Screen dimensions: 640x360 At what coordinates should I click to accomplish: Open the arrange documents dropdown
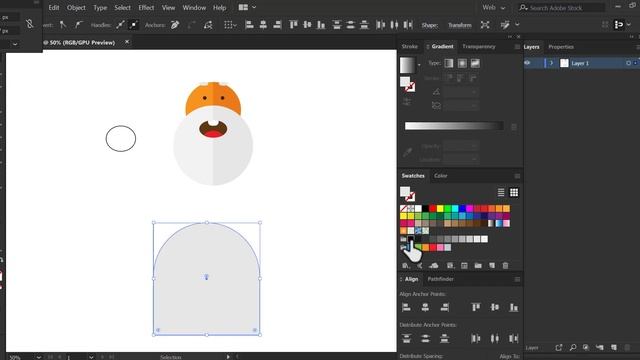[x=247, y=7]
